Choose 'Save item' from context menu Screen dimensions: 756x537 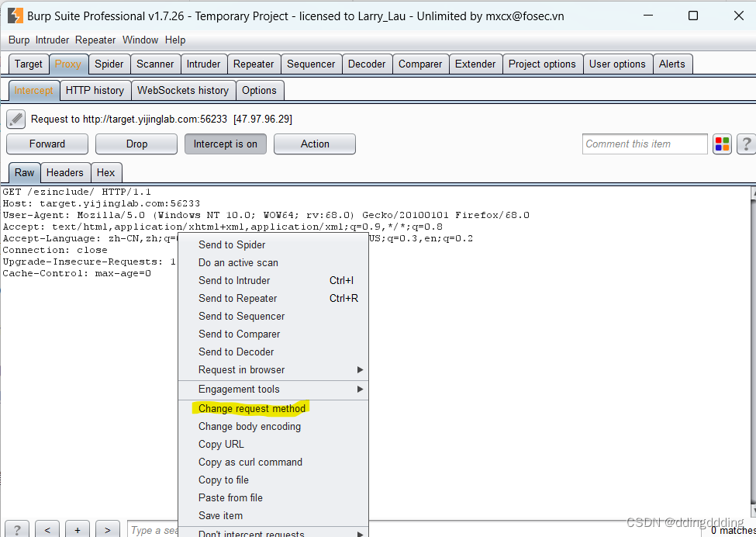(x=274, y=516)
